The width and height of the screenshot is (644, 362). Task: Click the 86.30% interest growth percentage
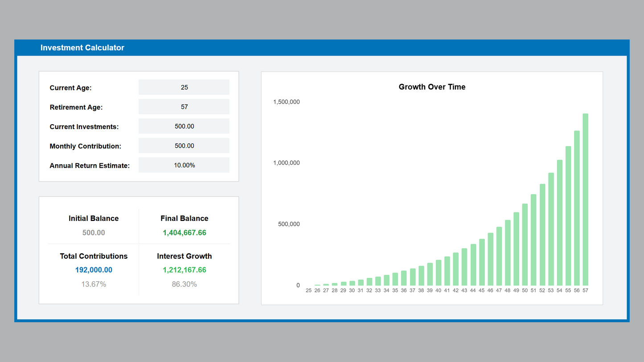tap(184, 284)
